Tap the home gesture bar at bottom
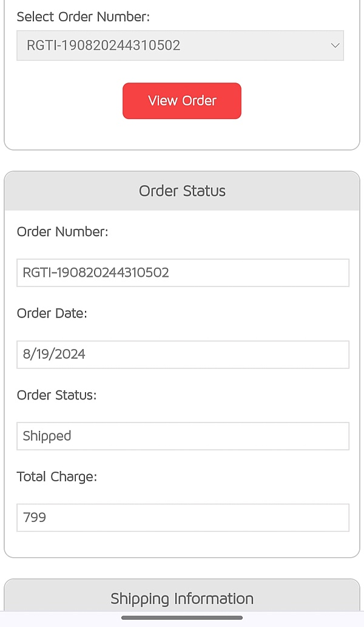364x627 pixels. coord(182,618)
